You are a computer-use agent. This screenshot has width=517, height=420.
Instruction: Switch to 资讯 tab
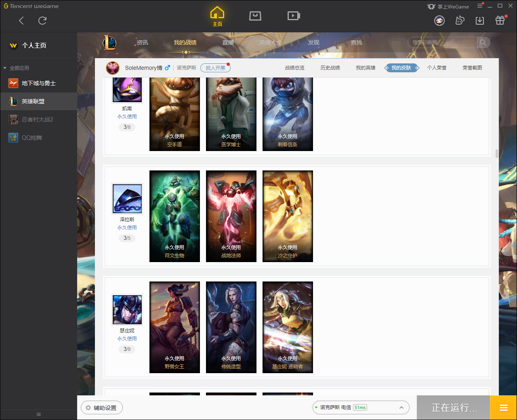(142, 42)
